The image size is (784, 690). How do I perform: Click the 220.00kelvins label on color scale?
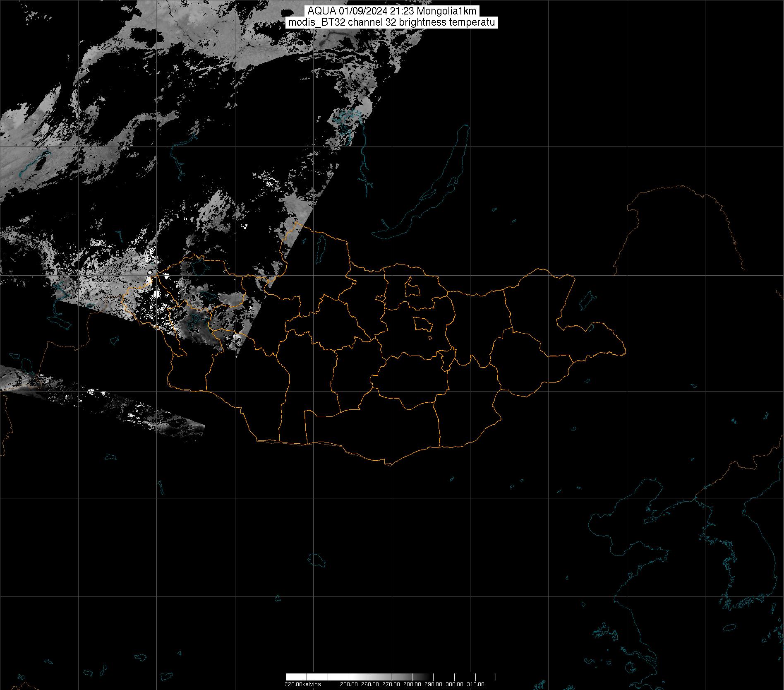tap(302, 684)
